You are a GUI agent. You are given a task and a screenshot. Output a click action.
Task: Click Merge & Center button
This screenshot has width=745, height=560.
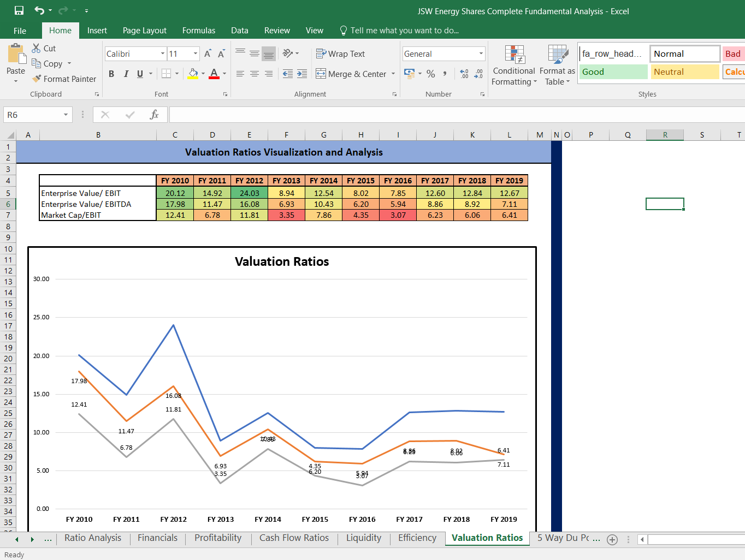click(351, 74)
